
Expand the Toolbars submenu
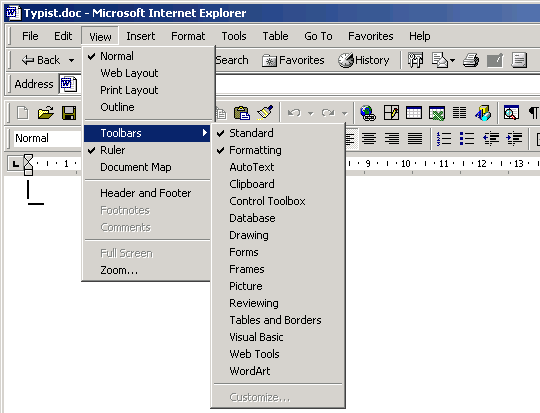[147, 133]
